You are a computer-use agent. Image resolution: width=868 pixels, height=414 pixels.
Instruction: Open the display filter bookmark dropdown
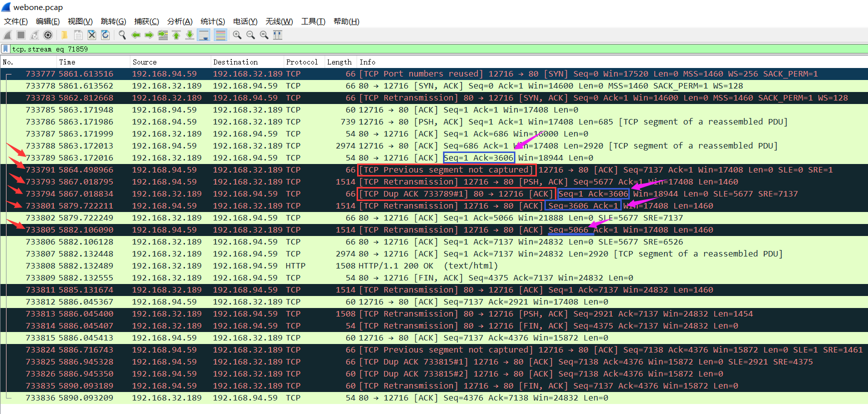click(x=5, y=49)
